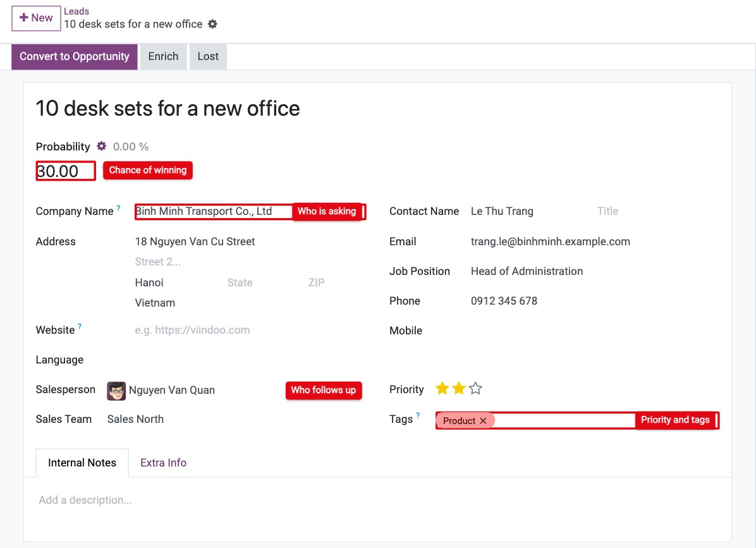Click Nguyen Van Quan's avatar picture
The image size is (756, 548).
point(116,391)
